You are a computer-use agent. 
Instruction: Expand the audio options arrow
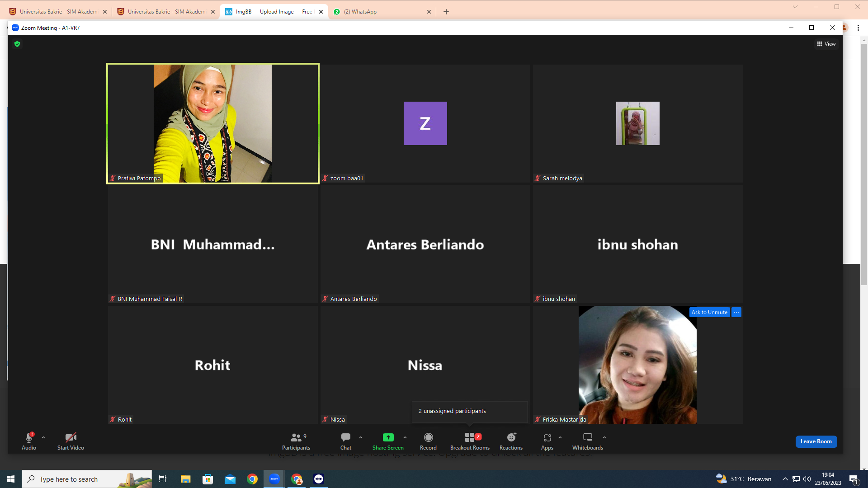[x=43, y=437]
